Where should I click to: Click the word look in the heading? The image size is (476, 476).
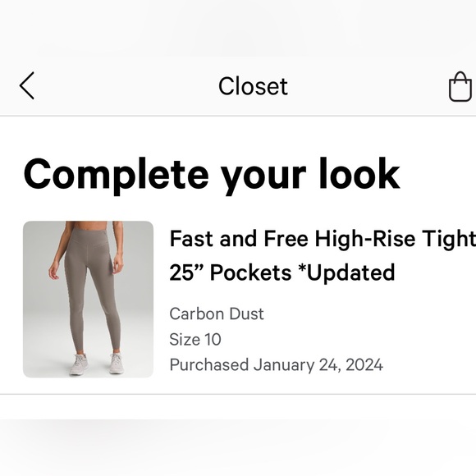[359, 174]
